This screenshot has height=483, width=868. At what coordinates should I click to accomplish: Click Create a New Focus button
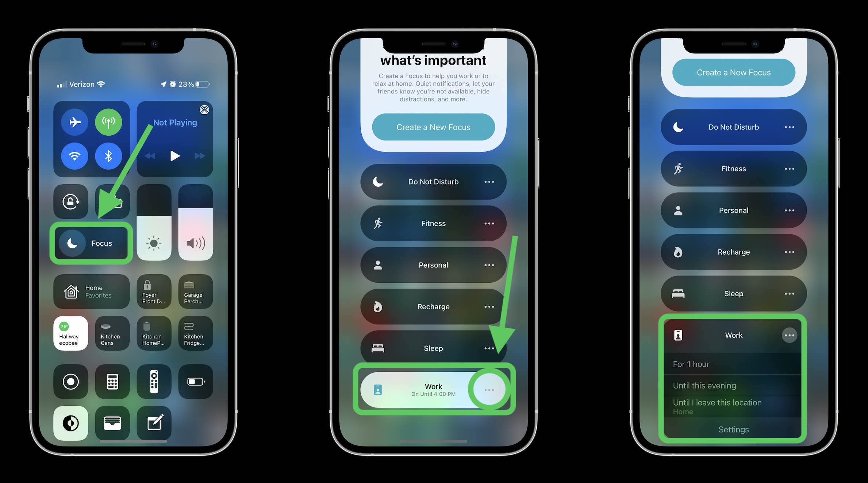[x=733, y=72]
